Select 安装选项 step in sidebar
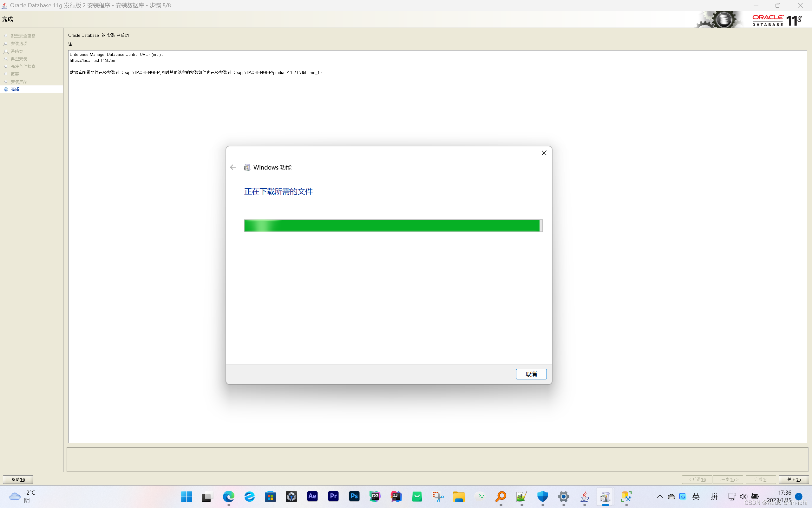 (x=19, y=44)
